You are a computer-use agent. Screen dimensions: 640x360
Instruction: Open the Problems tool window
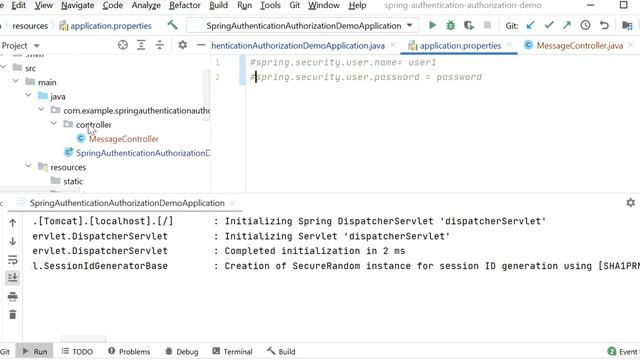pyautogui.click(x=129, y=351)
